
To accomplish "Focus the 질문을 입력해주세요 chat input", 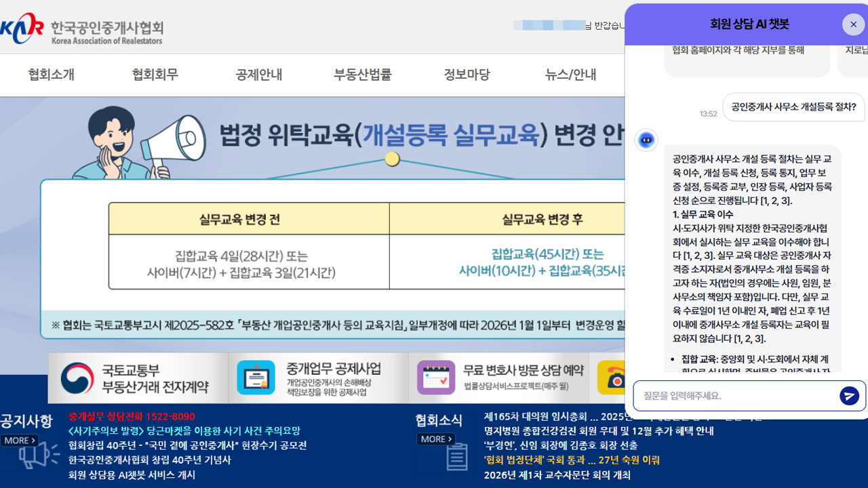I will click(x=736, y=396).
